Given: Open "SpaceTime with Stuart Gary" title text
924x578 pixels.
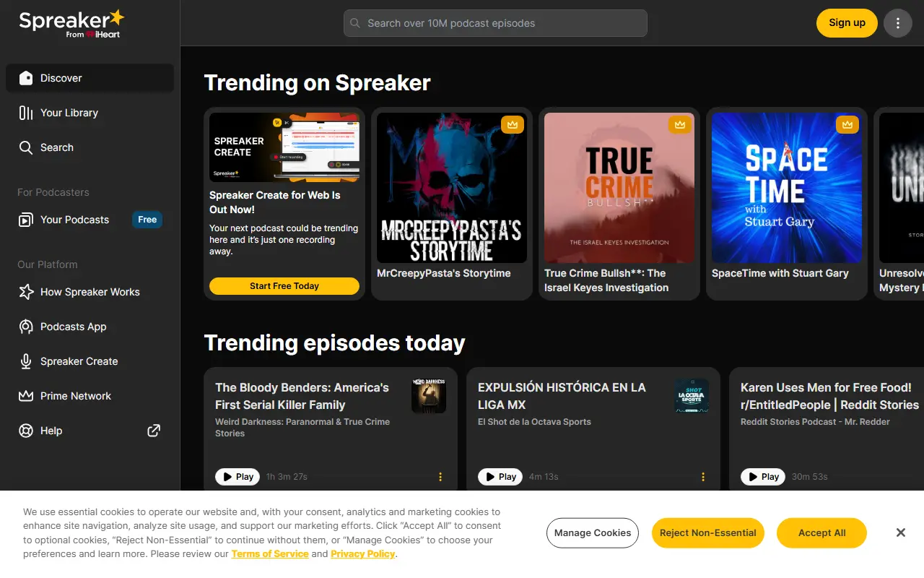Looking at the screenshot, I should point(780,273).
